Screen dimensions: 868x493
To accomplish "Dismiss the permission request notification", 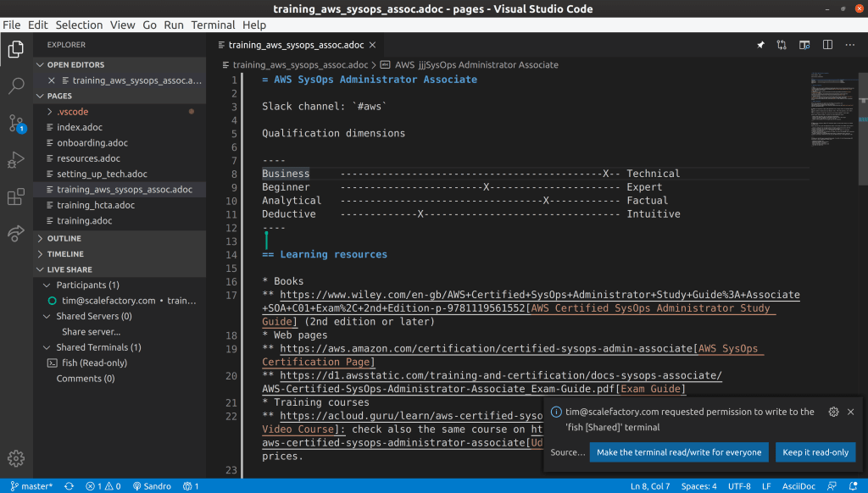I will click(851, 412).
